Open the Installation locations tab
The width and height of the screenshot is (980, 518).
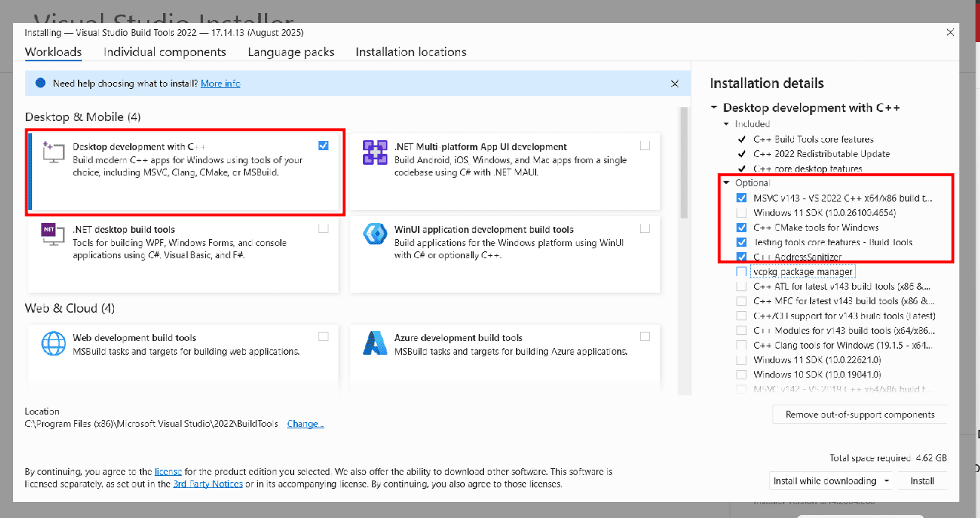(411, 52)
